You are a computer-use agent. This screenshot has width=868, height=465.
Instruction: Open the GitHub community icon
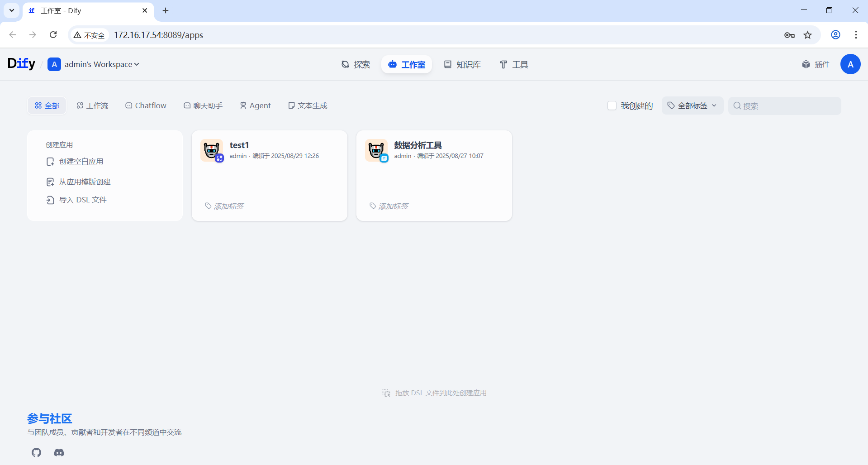tap(37, 452)
